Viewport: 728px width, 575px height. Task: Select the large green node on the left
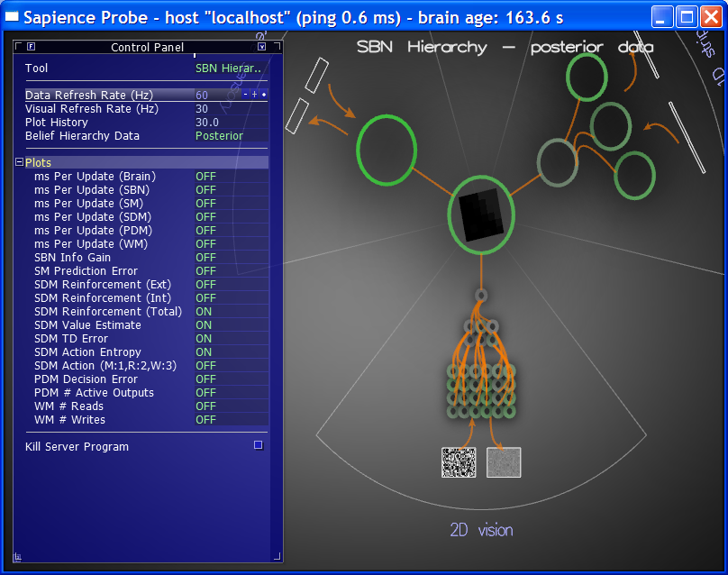coord(387,151)
